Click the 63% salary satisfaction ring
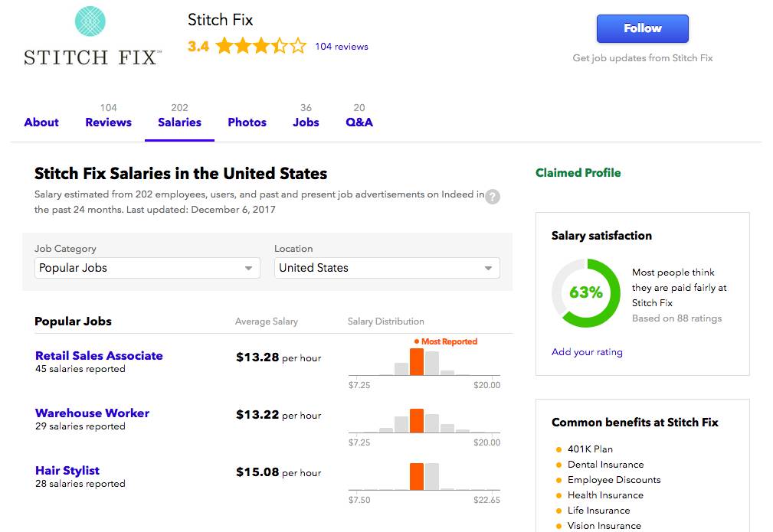 585,293
